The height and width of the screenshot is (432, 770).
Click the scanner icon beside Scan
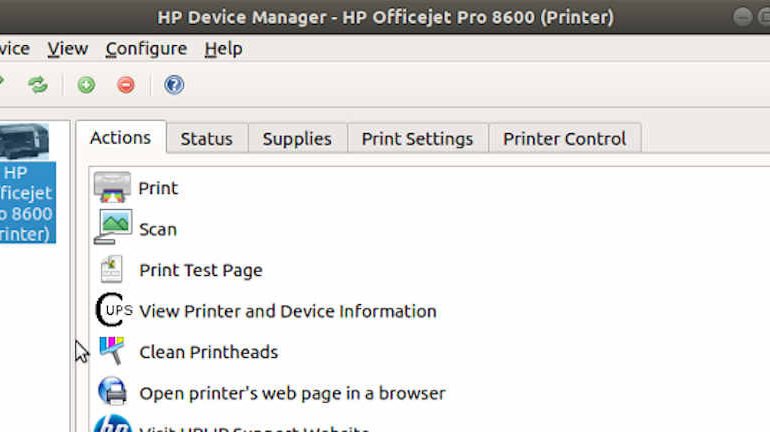(x=112, y=228)
